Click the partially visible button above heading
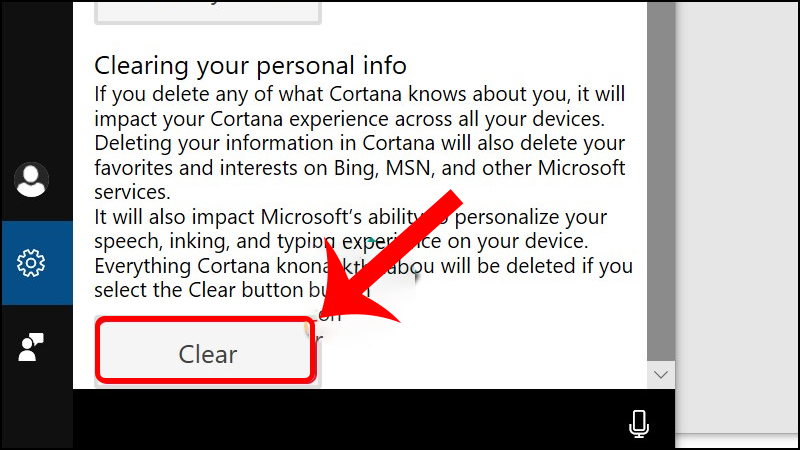The height and width of the screenshot is (450, 800). click(x=208, y=12)
